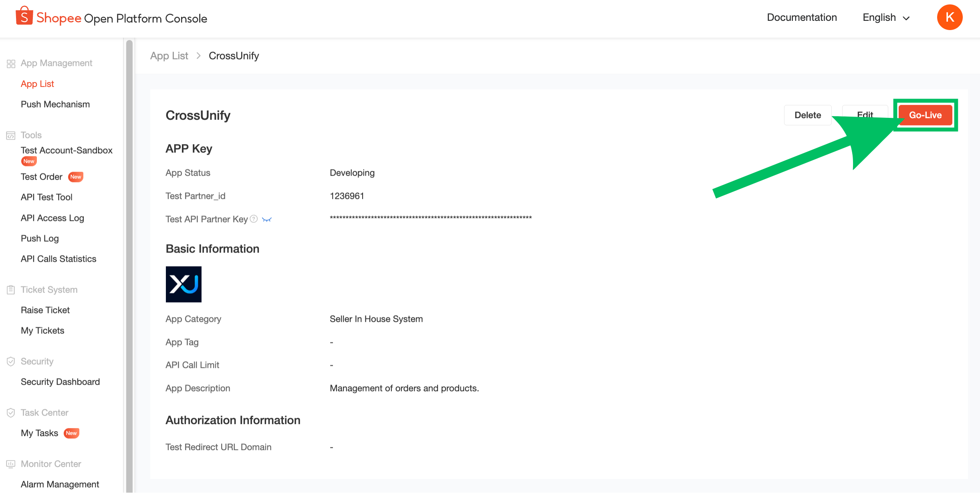Click the Developing app status value

pos(352,173)
